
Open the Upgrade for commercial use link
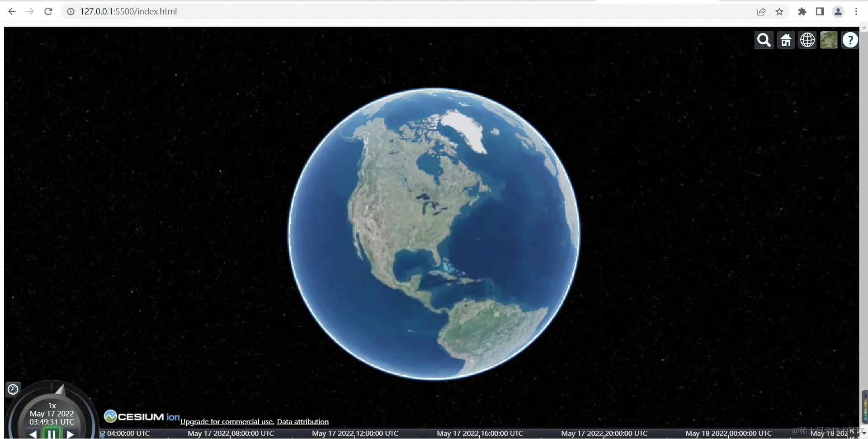pyautogui.click(x=227, y=422)
